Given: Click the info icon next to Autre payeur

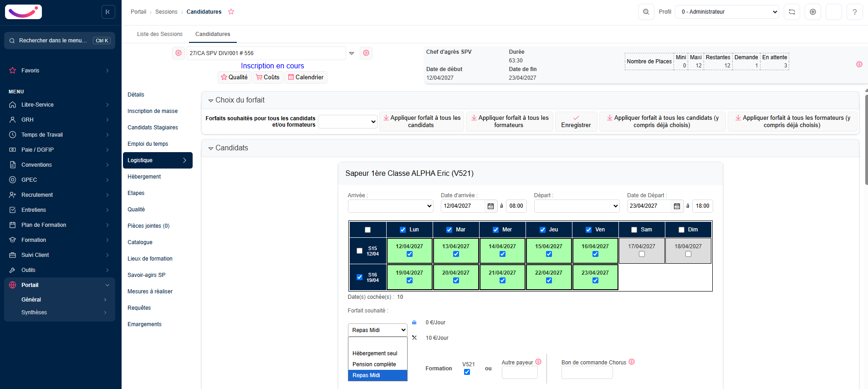Looking at the screenshot, I should click(x=538, y=362).
